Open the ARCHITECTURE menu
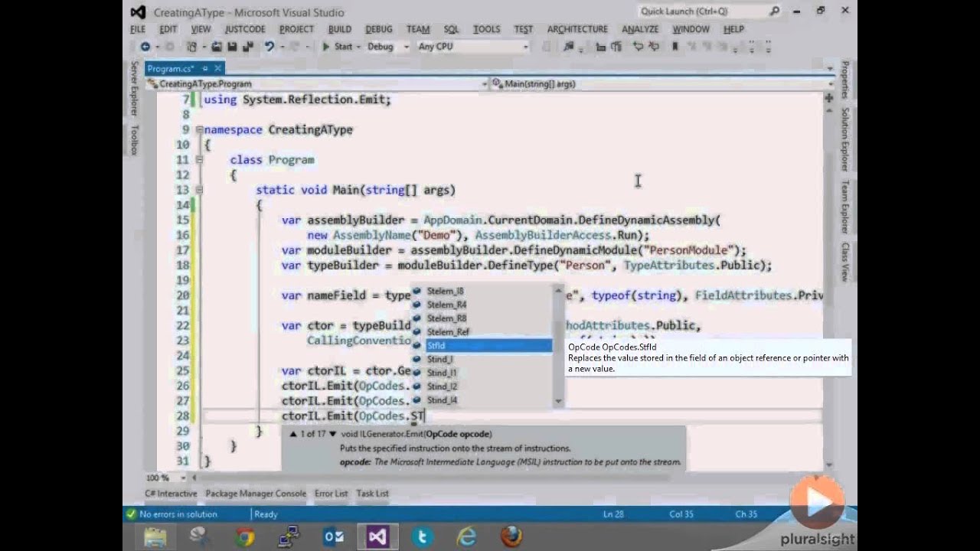Image resolution: width=980 pixels, height=551 pixels. 577,29
